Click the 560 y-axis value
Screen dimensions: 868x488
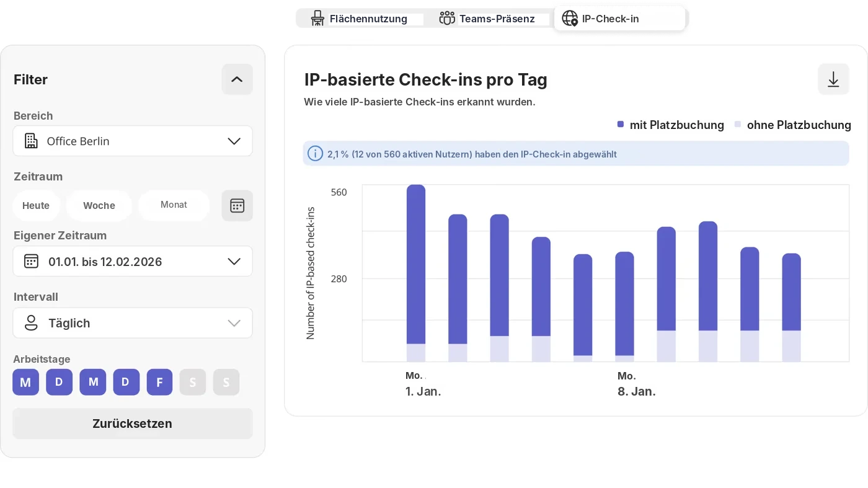[x=339, y=192]
